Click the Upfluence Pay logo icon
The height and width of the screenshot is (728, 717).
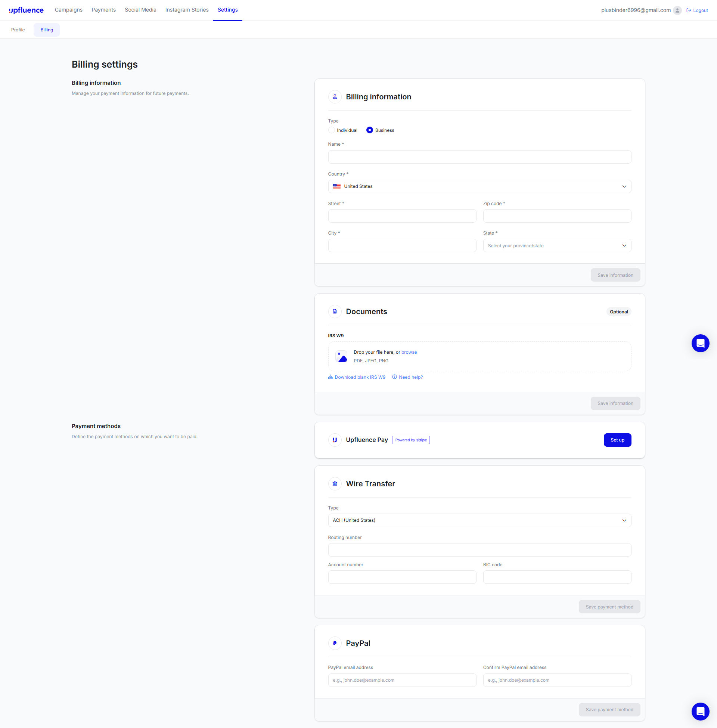coord(335,440)
